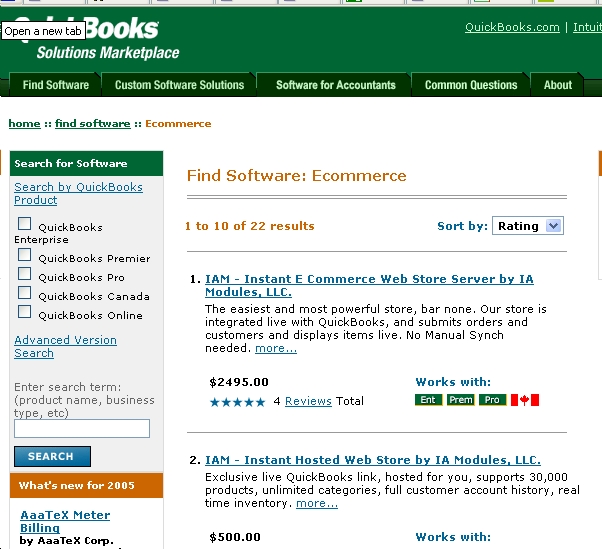Click the Ent compatibility badge
This screenshot has height=549, width=602.
(428, 400)
